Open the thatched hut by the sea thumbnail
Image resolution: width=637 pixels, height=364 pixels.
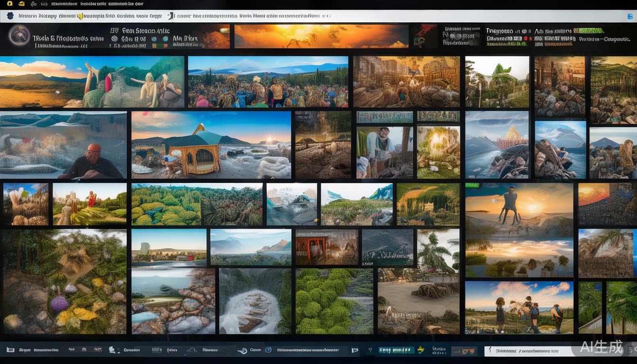pos(211,145)
